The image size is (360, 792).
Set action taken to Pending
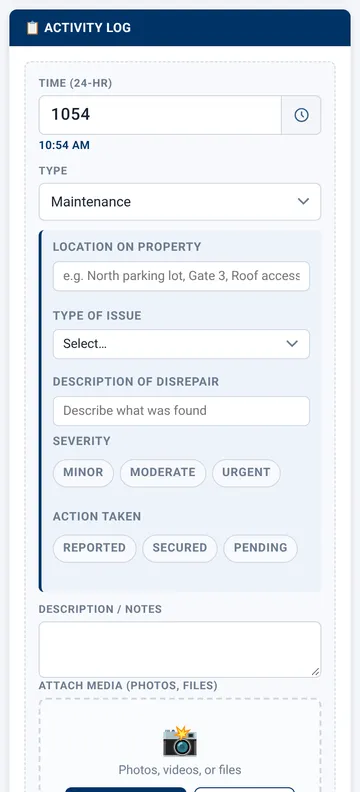(x=261, y=548)
